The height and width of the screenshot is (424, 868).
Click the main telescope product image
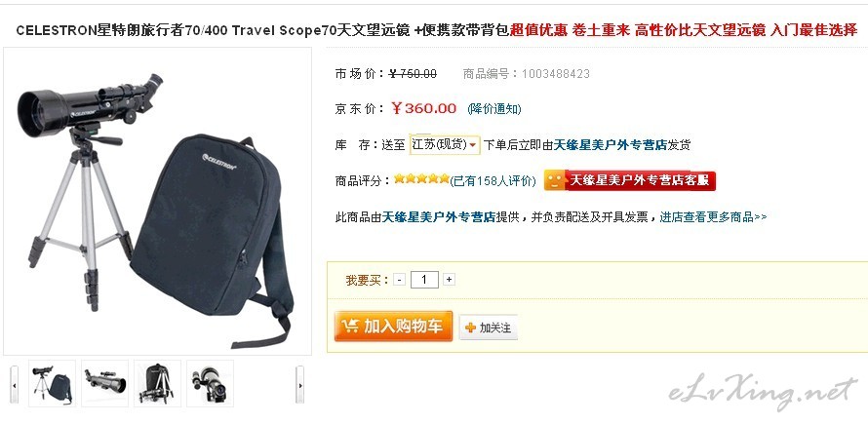coord(157,202)
